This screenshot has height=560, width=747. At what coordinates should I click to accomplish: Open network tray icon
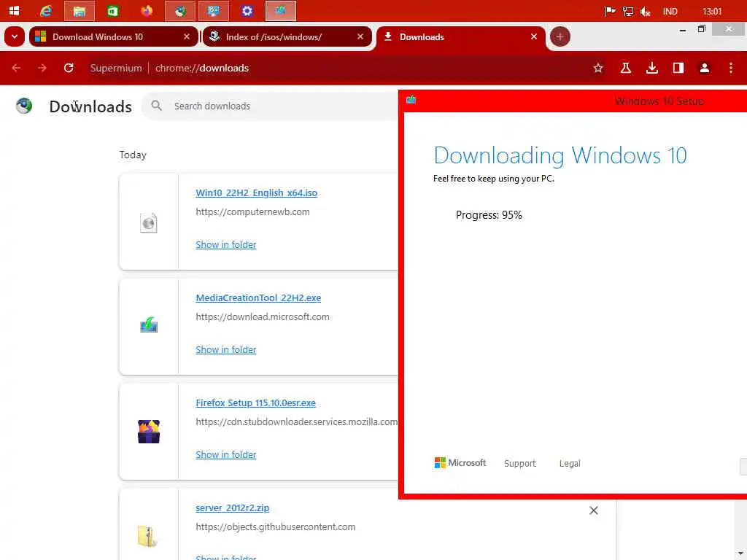tap(628, 12)
